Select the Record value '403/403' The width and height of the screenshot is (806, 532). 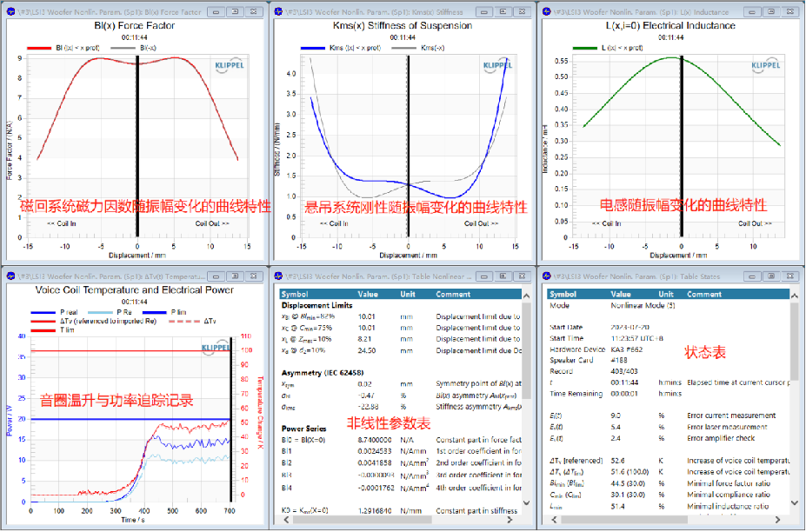click(624, 371)
